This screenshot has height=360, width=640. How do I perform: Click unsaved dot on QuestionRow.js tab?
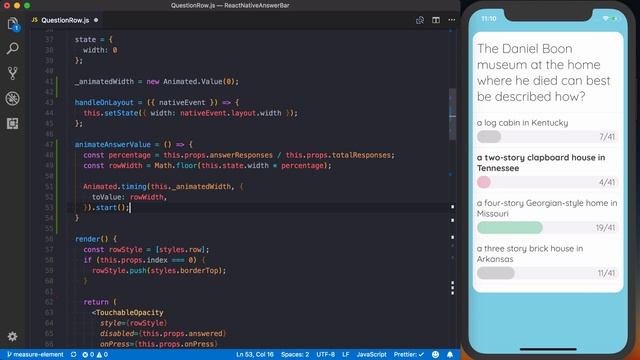click(96, 20)
